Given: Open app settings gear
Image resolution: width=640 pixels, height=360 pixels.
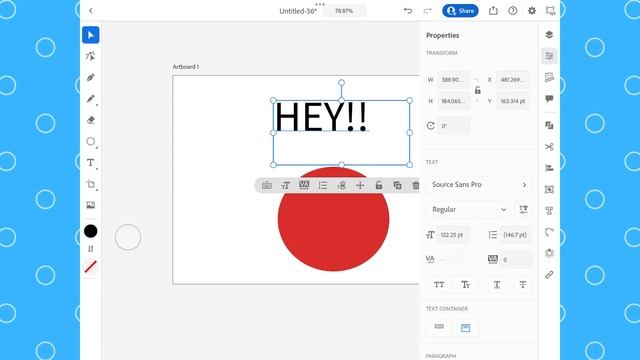Looking at the screenshot, I should tap(531, 11).
